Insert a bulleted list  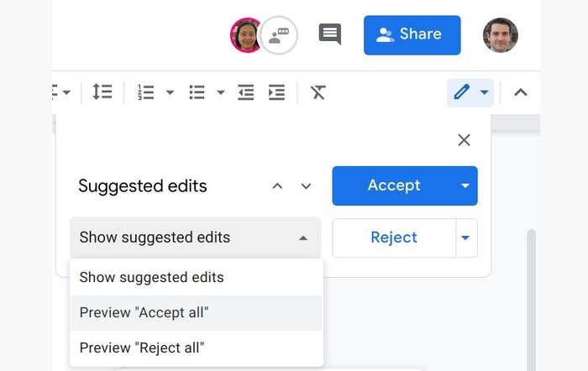point(197,92)
